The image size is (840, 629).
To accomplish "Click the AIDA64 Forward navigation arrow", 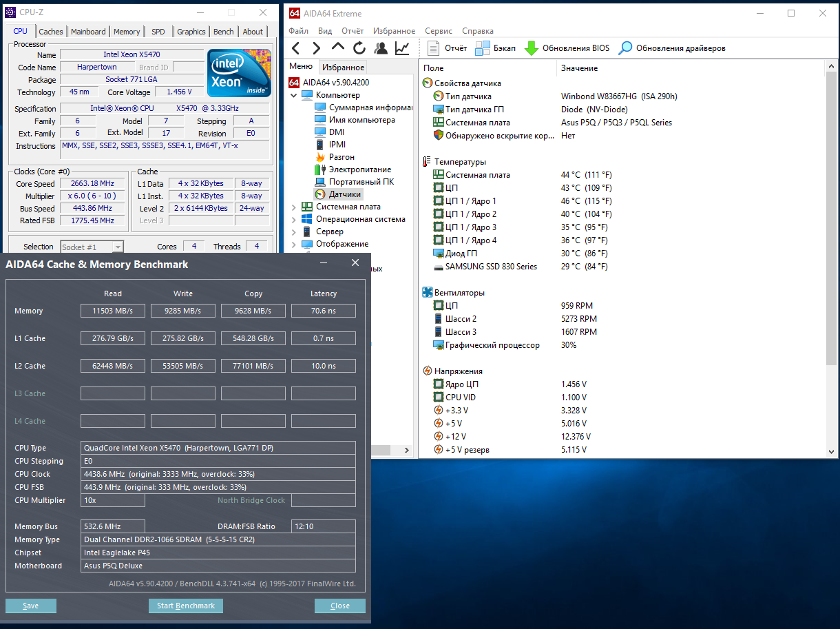I will coord(317,48).
